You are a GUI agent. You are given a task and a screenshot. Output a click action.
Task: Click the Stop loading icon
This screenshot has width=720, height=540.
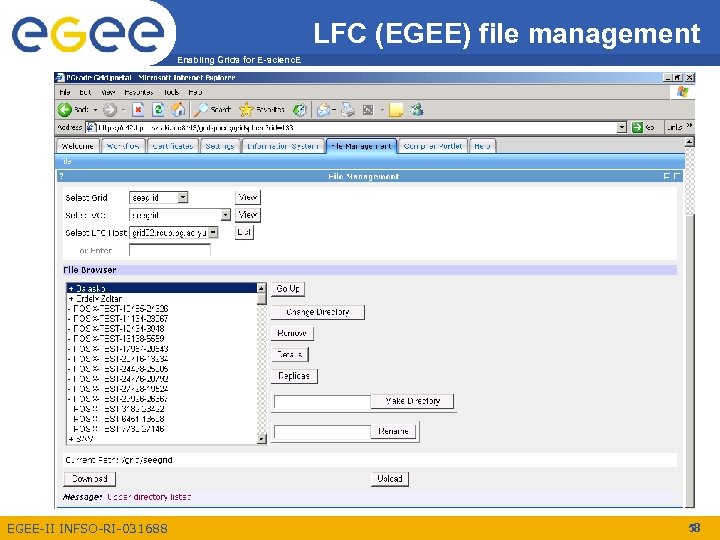pyautogui.click(x=138, y=110)
